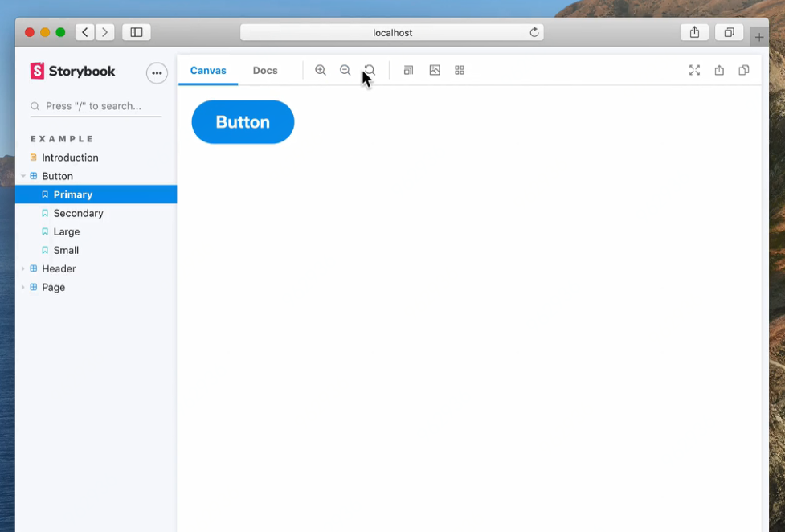Zoom in on the canvas preview
785x532 pixels.
tap(321, 70)
